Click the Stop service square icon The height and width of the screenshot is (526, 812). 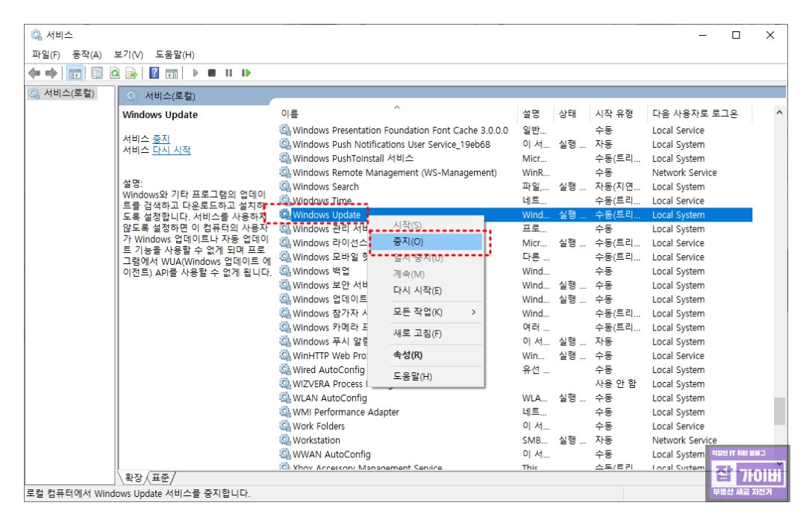(x=212, y=73)
